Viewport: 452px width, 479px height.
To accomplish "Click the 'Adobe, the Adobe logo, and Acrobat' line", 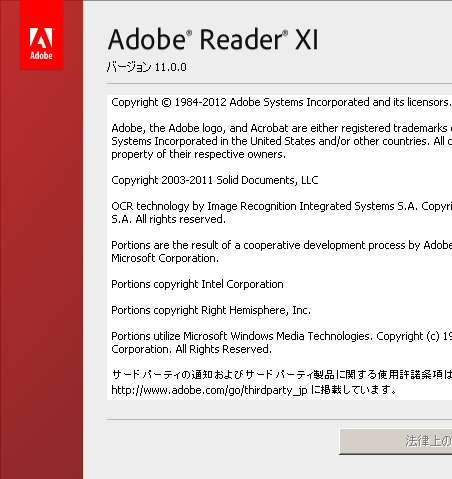I will click(x=281, y=128).
